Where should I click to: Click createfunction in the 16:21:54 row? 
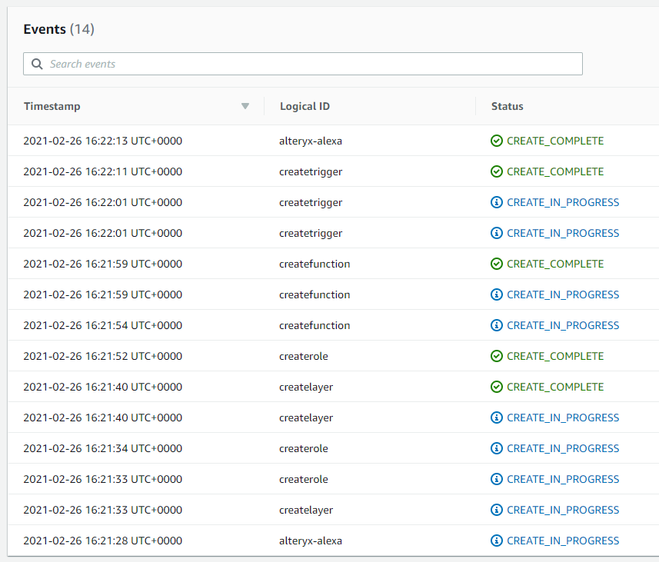tap(314, 325)
